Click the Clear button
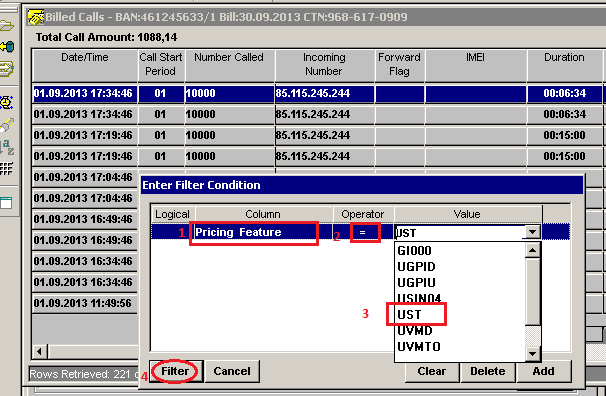The image size is (606, 396). (432, 371)
